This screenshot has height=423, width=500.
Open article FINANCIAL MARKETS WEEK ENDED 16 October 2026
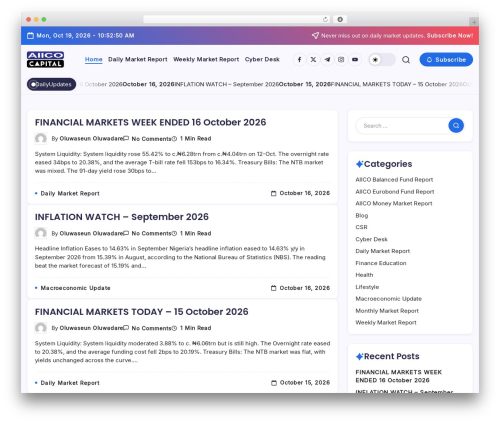click(x=150, y=122)
